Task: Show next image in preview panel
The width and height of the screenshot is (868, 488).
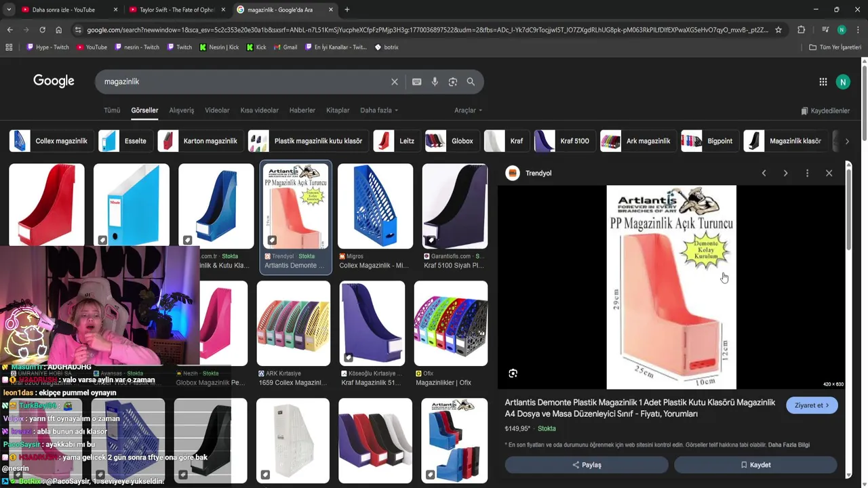Action: [785, 173]
